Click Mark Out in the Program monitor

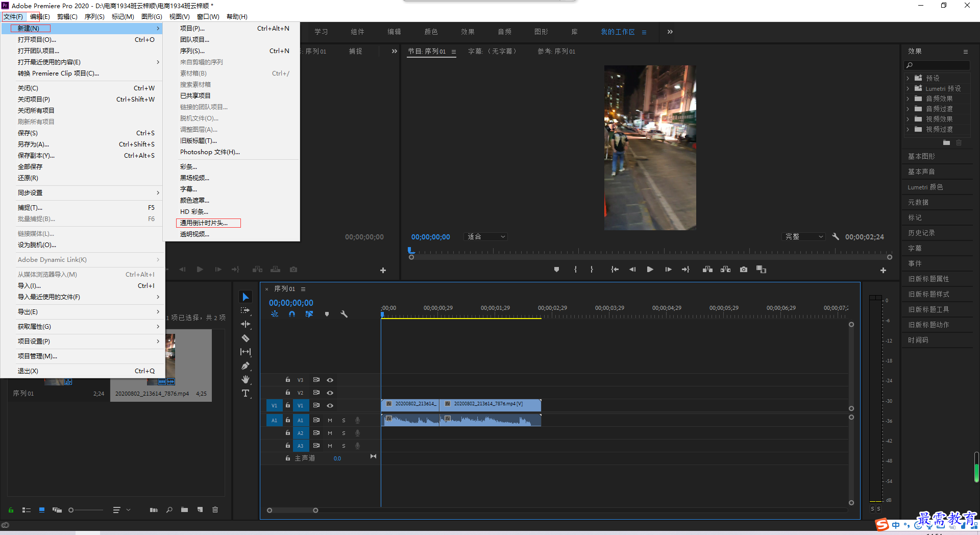(592, 270)
